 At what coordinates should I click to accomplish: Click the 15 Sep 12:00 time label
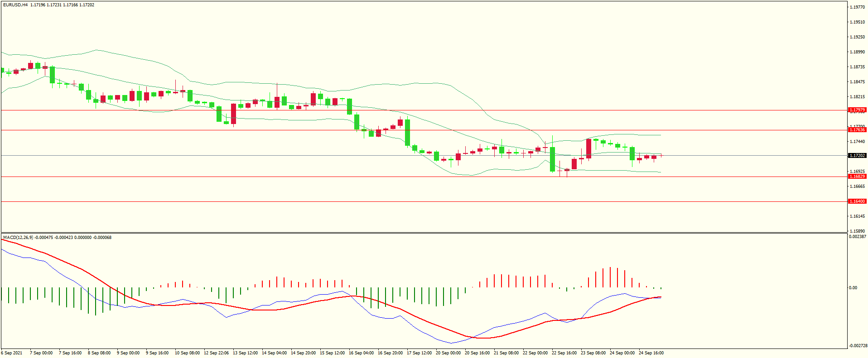click(x=332, y=353)
